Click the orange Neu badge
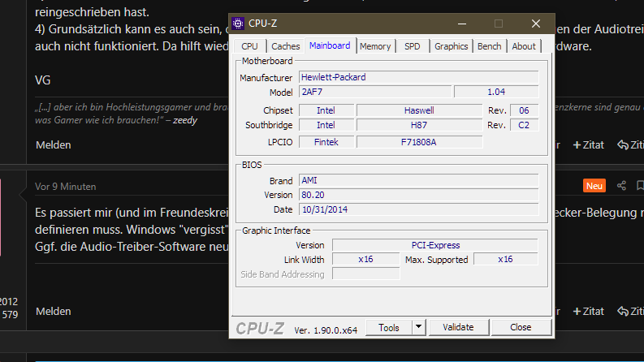Viewport: 644px width, 362px height. [x=594, y=186]
